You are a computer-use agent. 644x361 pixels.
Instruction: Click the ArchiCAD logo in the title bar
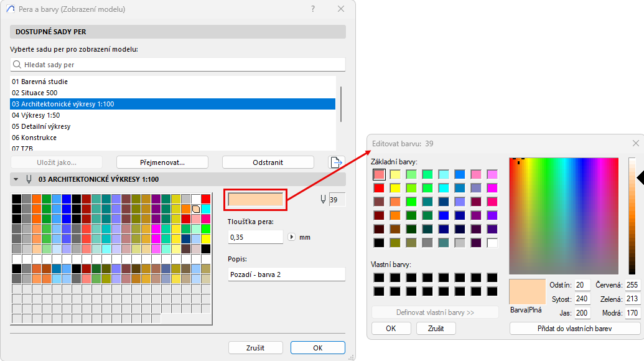(x=9, y=9)
